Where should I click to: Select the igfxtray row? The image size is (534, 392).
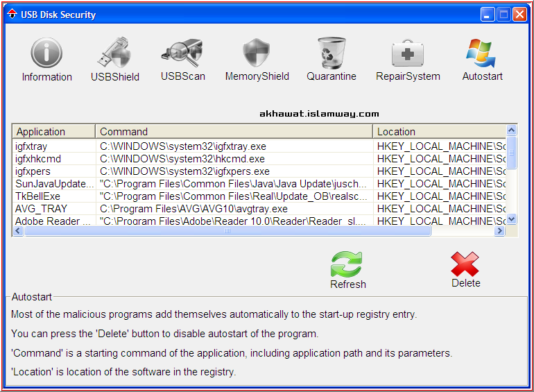(259, 146)
